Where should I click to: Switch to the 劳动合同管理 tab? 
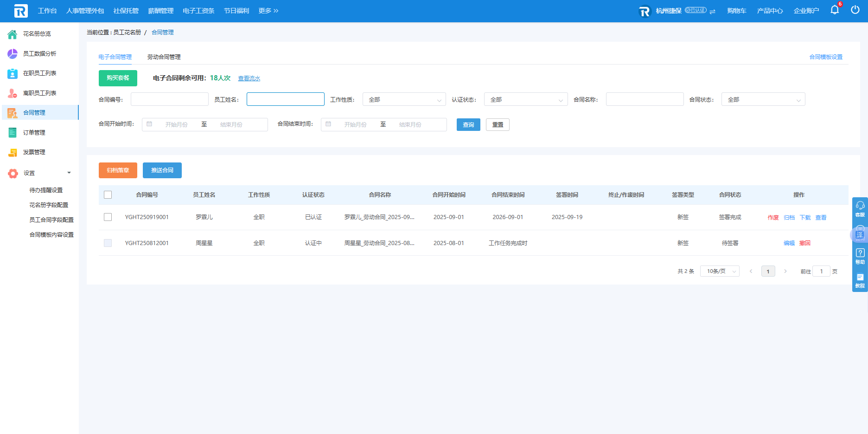pyautogui.click(x=164, y=57)
